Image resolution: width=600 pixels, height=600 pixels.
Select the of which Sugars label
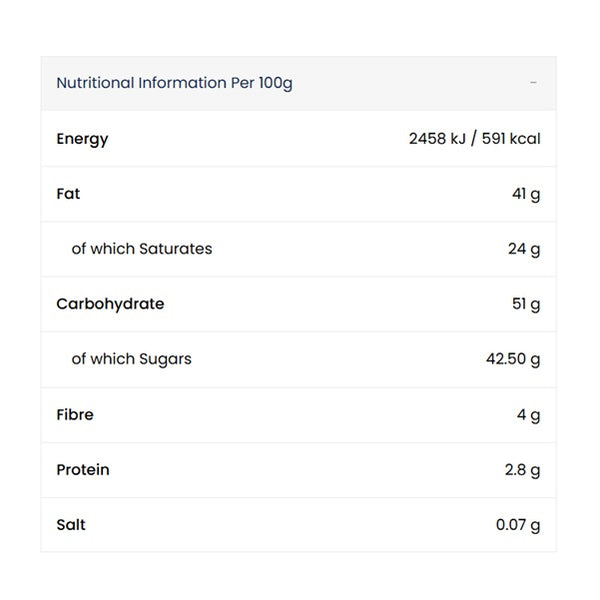tap(131, 360)
